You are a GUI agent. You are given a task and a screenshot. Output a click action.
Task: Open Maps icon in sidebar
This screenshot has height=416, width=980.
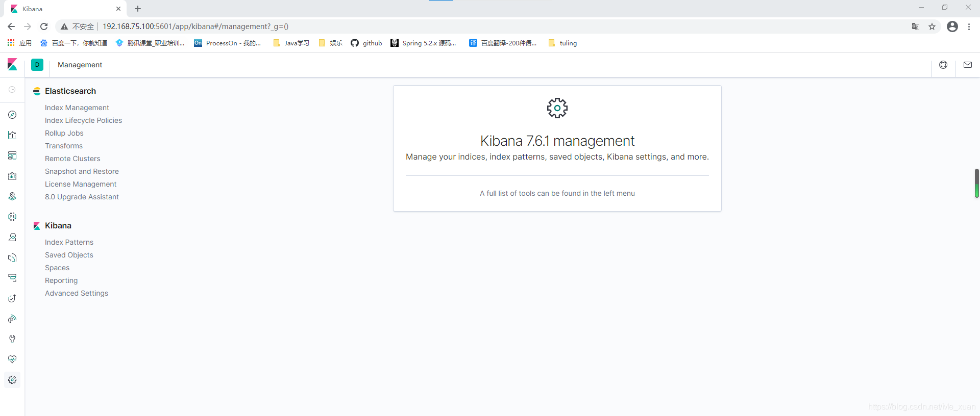tap(12, 196)
